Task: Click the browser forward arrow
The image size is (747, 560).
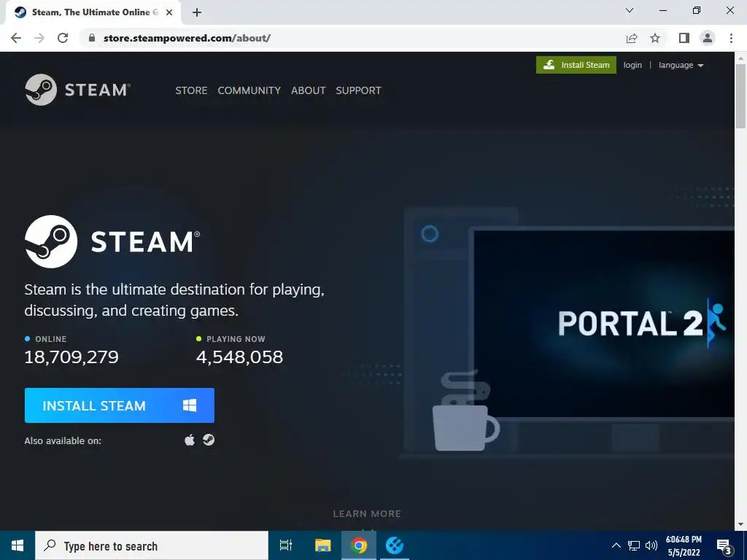Action: [x=39, y=38]
